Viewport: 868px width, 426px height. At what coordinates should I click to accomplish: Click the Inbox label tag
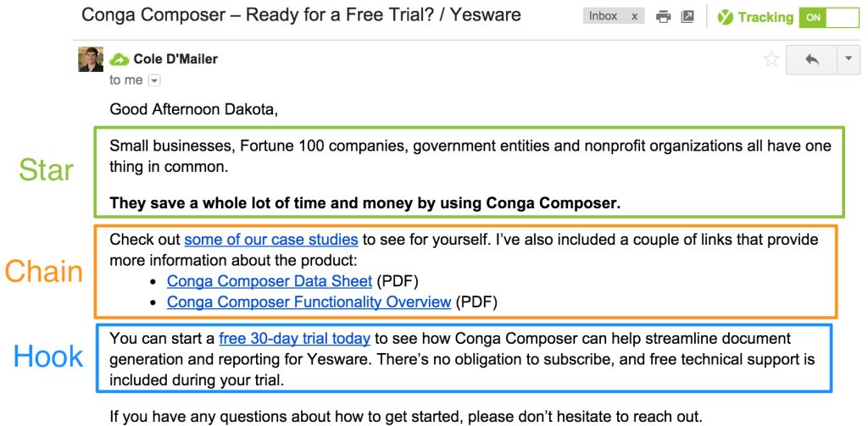click(603, 16)
